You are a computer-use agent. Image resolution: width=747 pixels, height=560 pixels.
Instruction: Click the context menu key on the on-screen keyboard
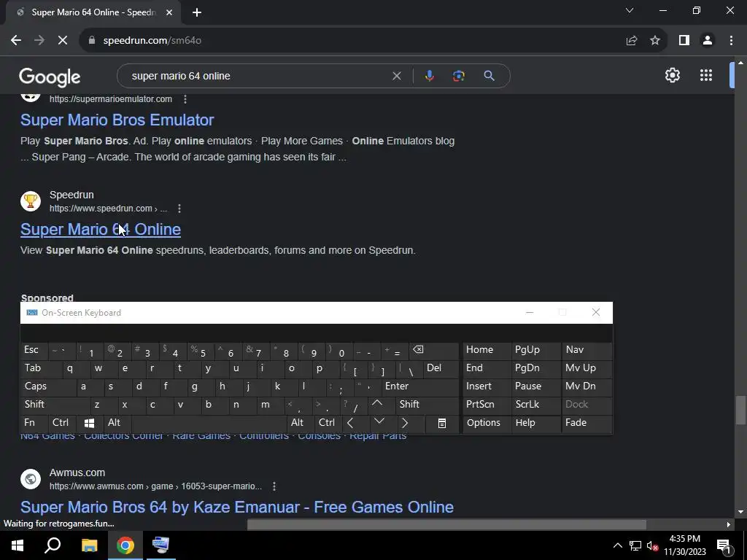pos(441,423)
